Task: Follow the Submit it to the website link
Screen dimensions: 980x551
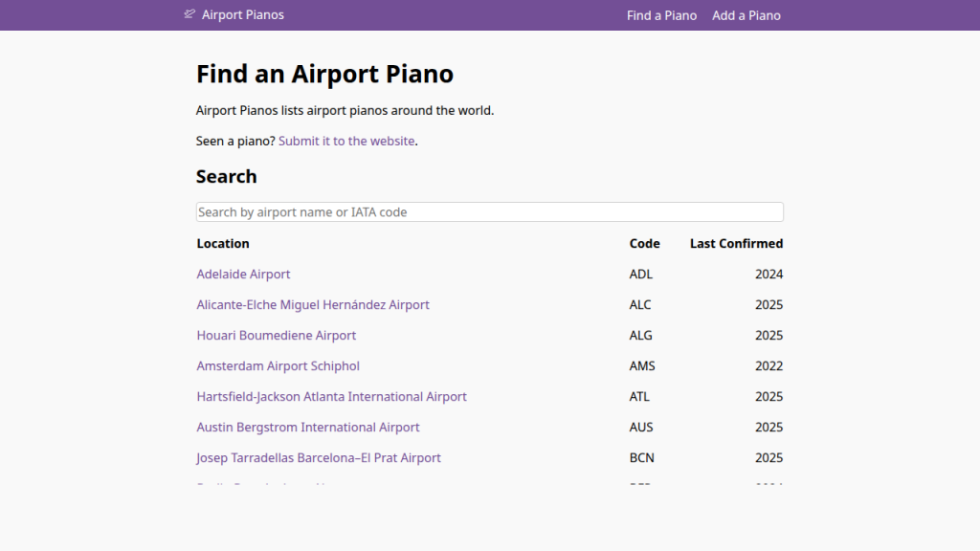Action: [346, 141]
